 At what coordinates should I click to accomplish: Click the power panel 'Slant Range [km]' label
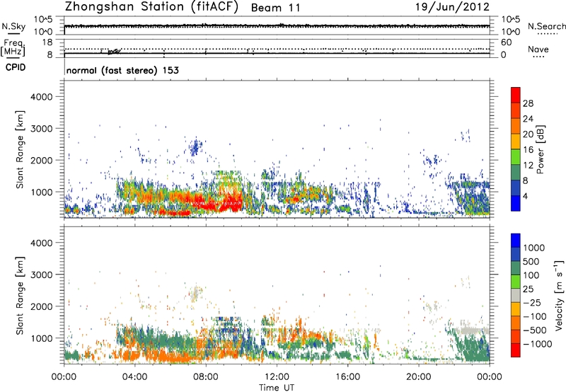pos(20,149)
